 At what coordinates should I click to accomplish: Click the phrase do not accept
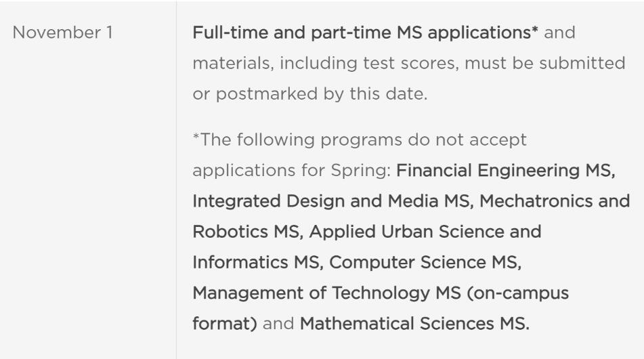(x=467, y=140)
